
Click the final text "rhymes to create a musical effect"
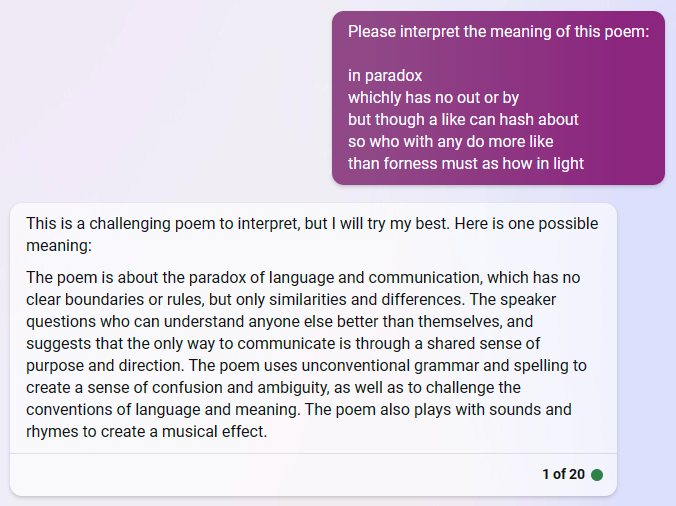click(x=147, y=431)
